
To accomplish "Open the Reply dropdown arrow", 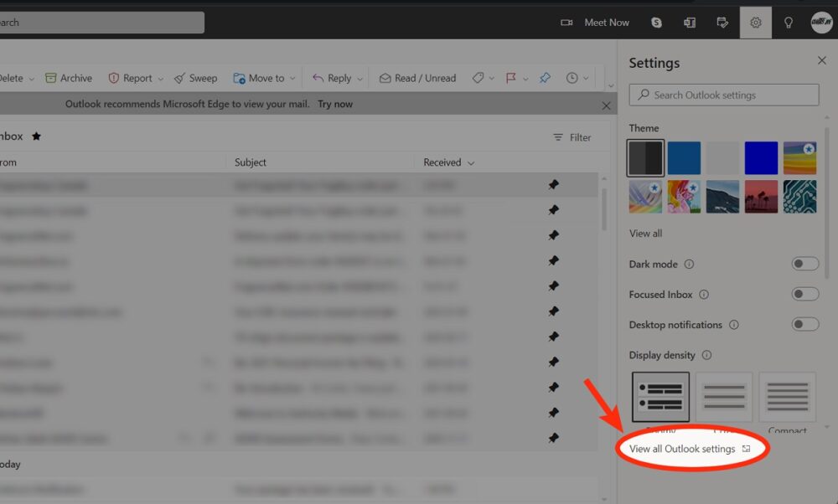I will pos(360,79).
